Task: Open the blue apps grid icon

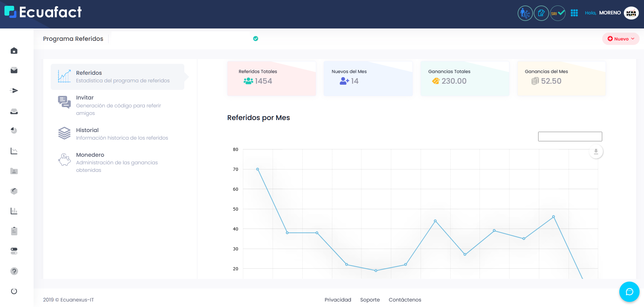Action: click(574, 13)
